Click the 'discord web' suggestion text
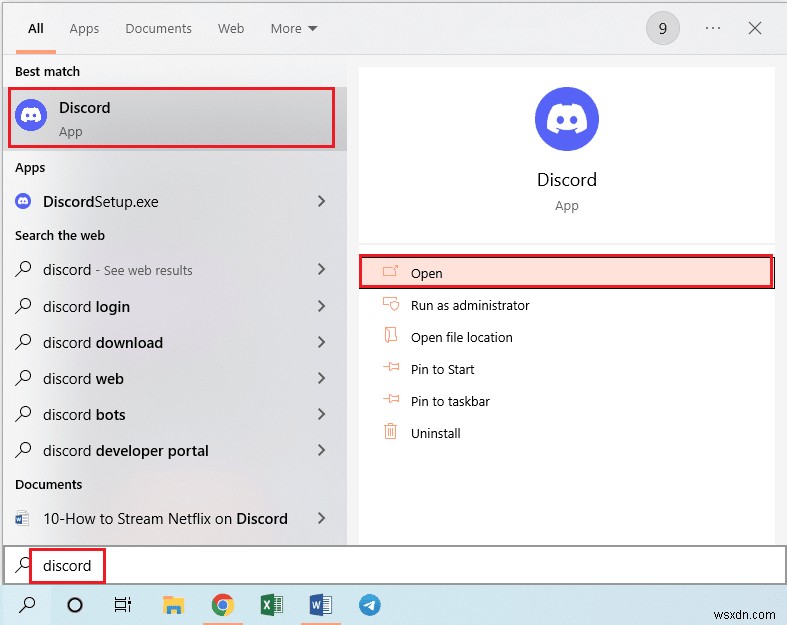 pyautogui.click(x=83, y=379)
